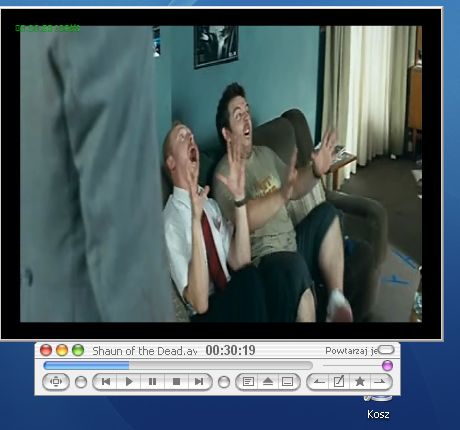Open the text lines list icon
Screen dimensions: 460x430
click(248, 382)
